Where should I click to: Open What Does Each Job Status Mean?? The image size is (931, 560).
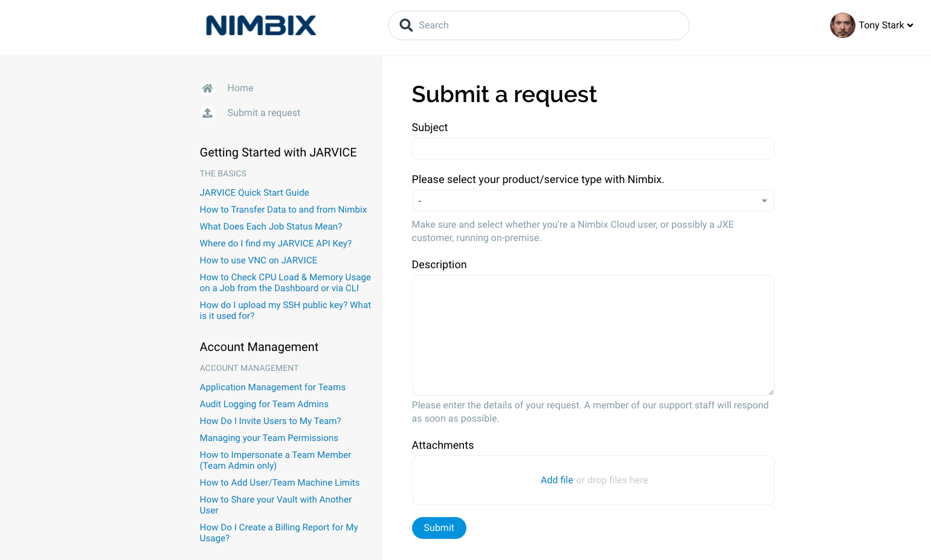271,227
